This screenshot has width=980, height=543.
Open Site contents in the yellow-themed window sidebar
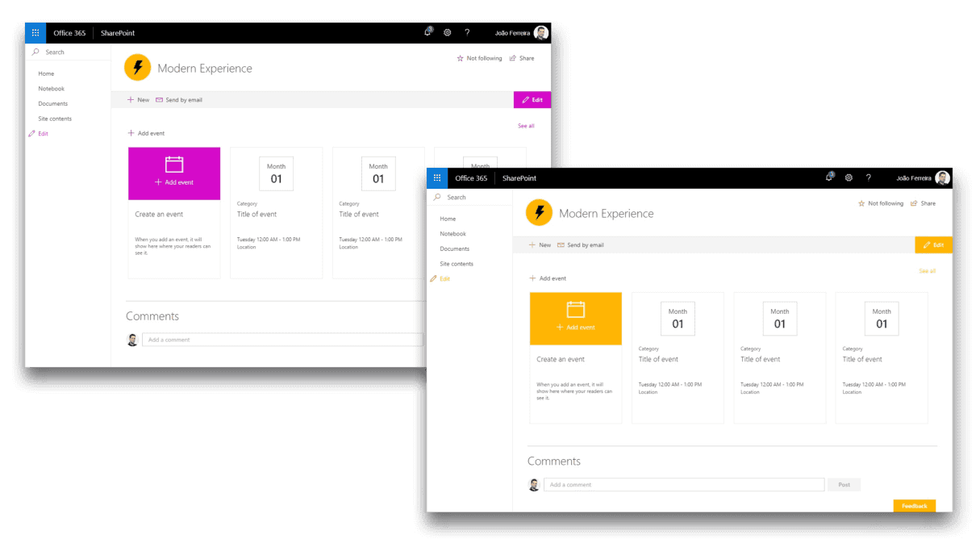[457, 264]
